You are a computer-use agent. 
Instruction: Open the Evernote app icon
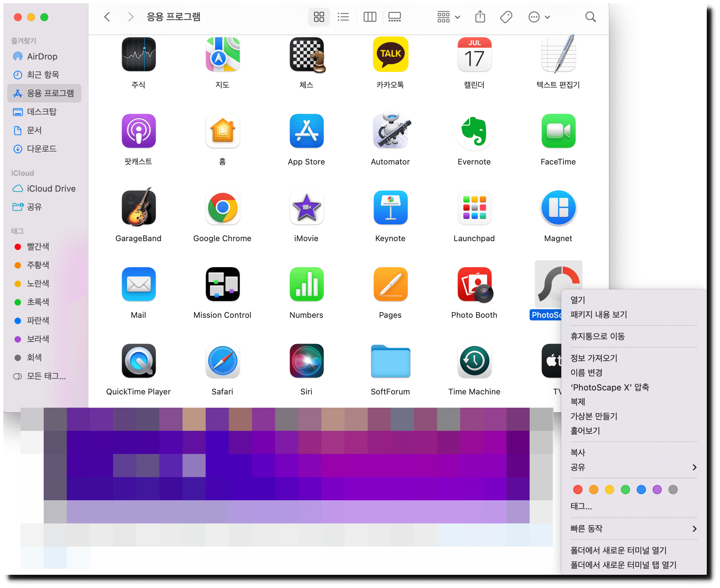pyautogui.click(x=474, y=131)
